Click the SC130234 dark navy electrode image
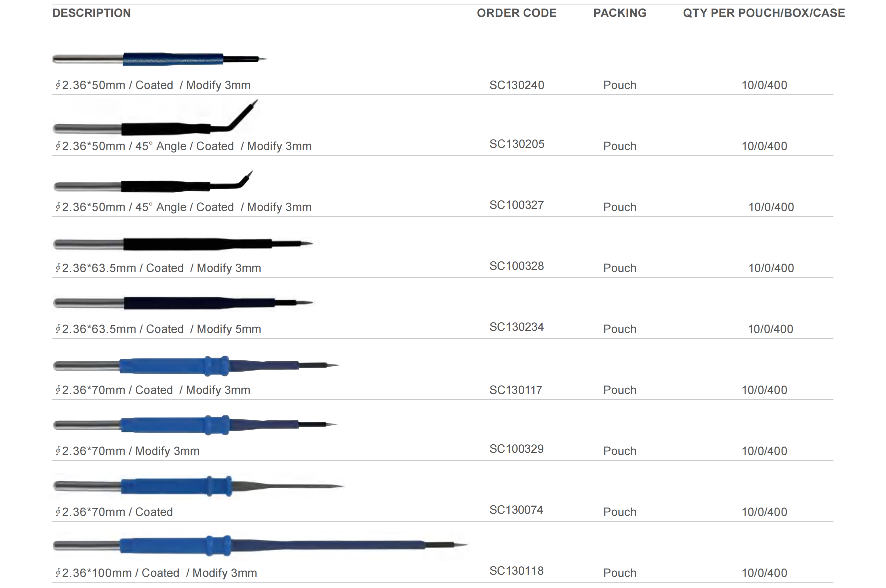 (183, 303)
